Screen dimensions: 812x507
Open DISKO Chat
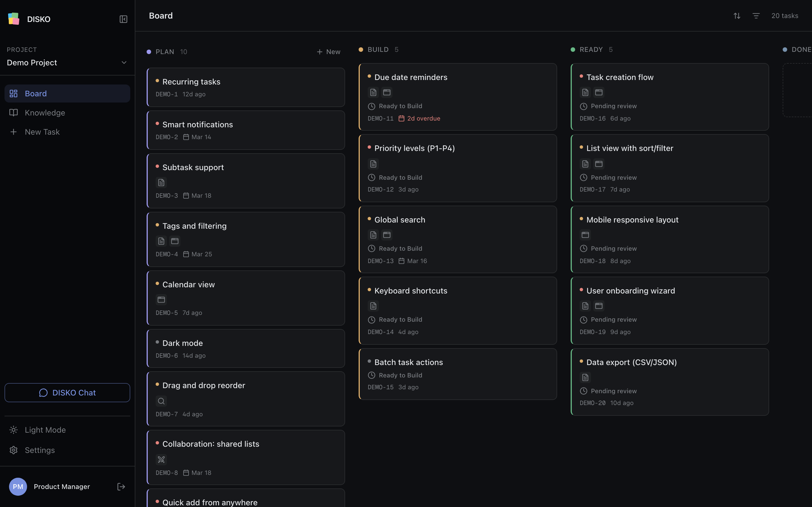coord(67,392)
